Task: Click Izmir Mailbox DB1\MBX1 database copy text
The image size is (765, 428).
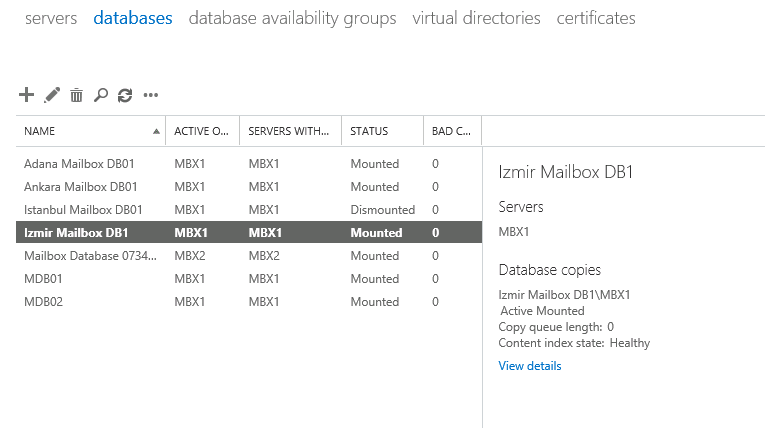Action: 564,295
